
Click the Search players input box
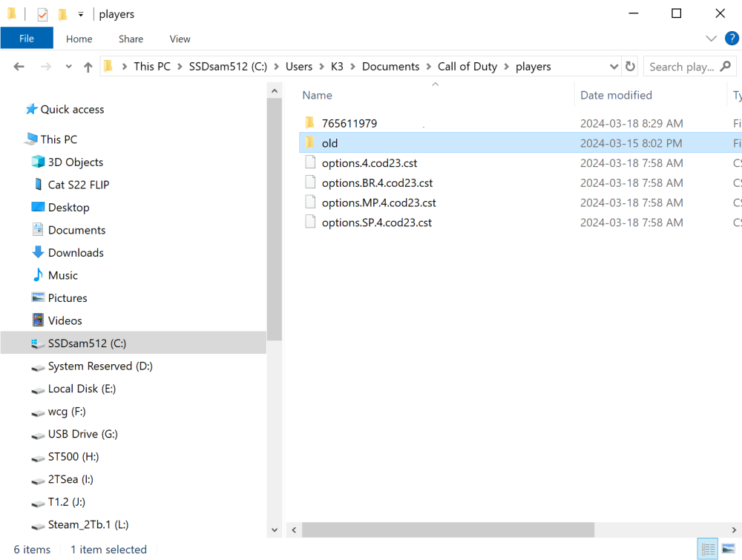683,67
